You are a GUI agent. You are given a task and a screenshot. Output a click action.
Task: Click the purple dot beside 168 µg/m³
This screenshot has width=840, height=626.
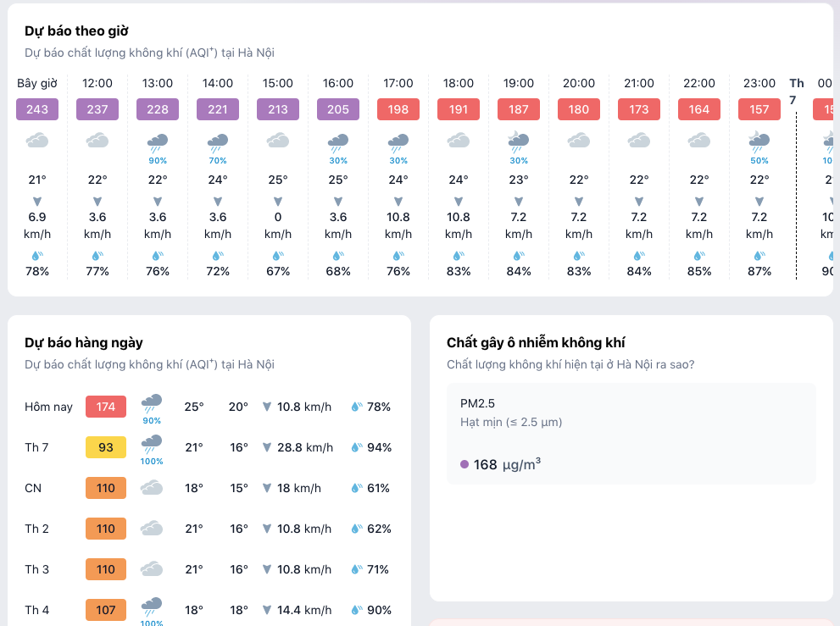pos(465,464)
